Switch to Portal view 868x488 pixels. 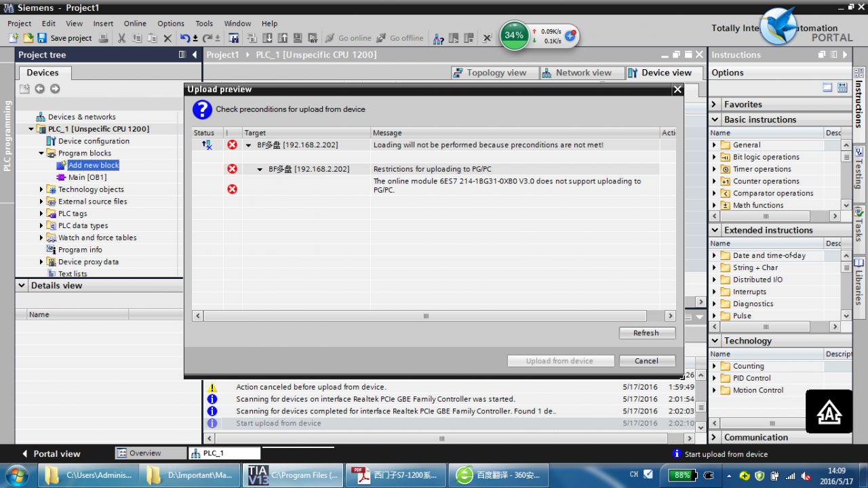click(52, 453)
